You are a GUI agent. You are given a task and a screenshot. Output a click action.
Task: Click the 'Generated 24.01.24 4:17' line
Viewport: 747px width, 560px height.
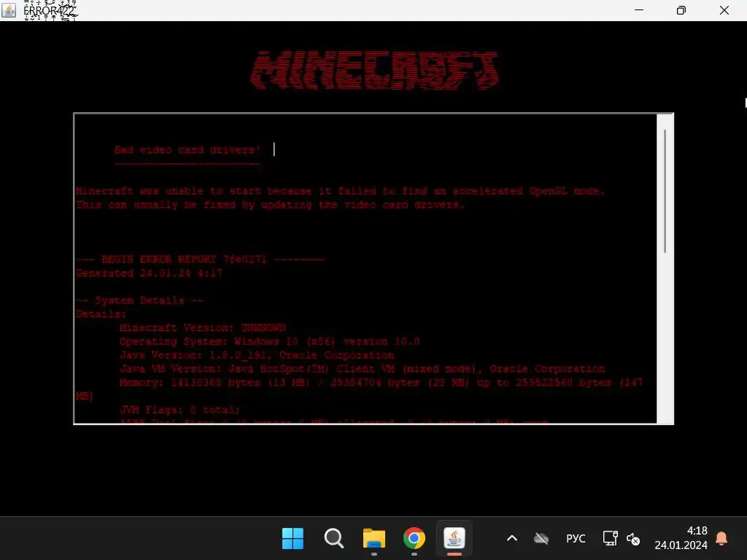click(x=149, y=273)
